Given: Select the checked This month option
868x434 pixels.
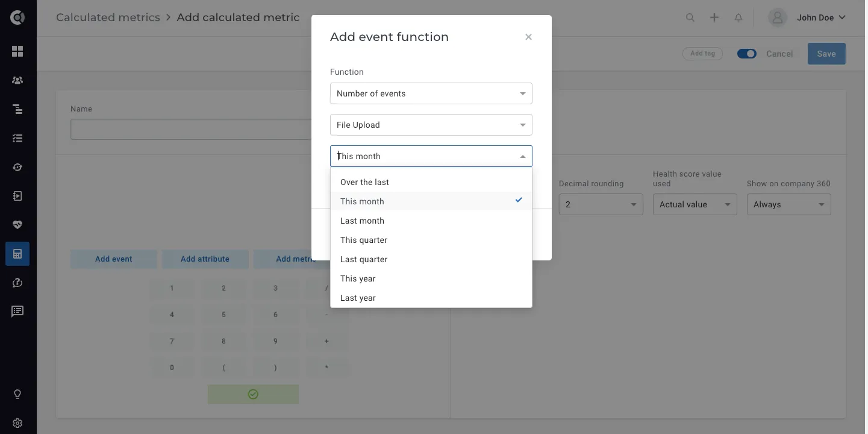Looking at the screenshot, I should [431, 201].
